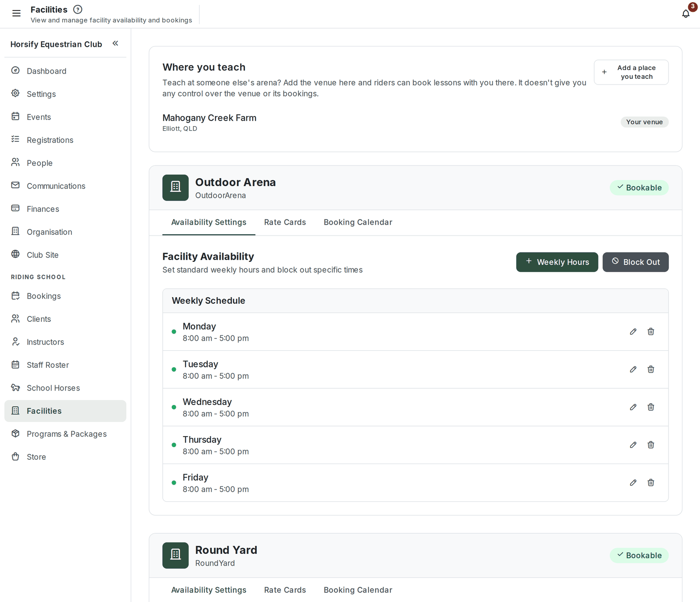Edit Wednesday hours pencil icon
This screenshot has height=602, width=700.
coord(633,407)
